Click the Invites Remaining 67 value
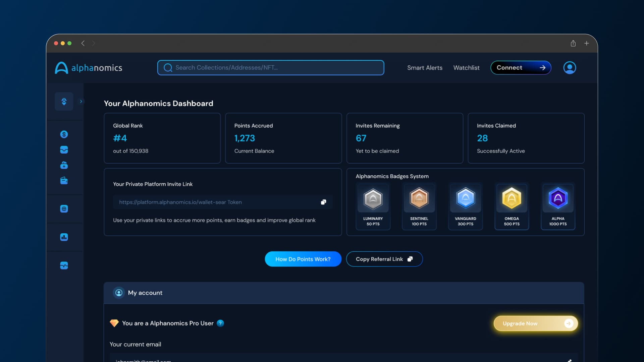 coord(361,138)
